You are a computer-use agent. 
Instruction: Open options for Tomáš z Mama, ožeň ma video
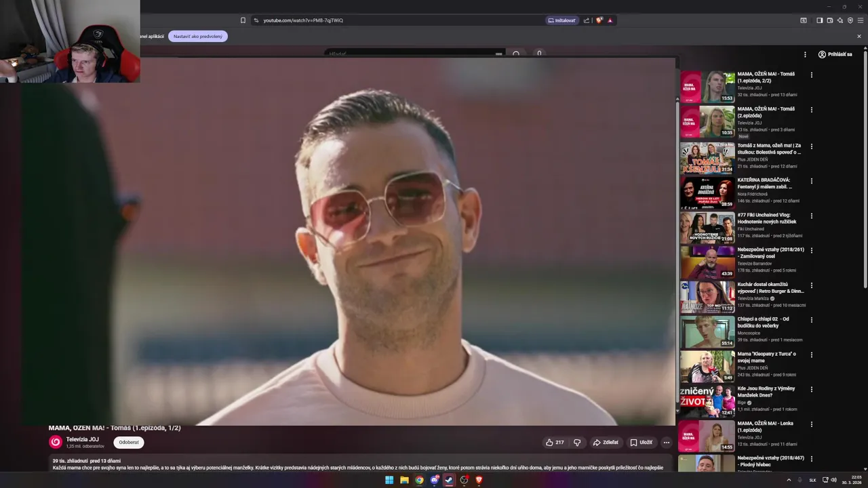coord(811,146)
